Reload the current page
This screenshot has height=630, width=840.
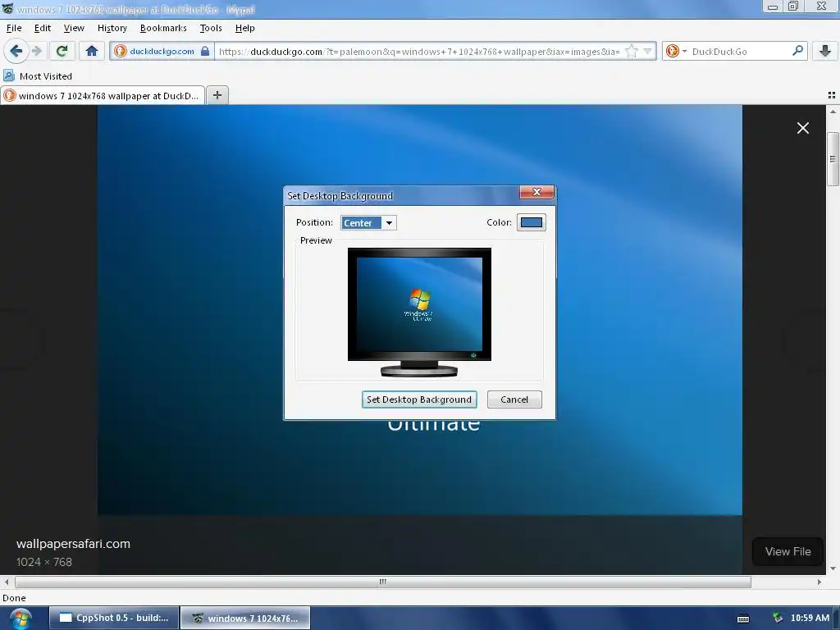[62, 51]
